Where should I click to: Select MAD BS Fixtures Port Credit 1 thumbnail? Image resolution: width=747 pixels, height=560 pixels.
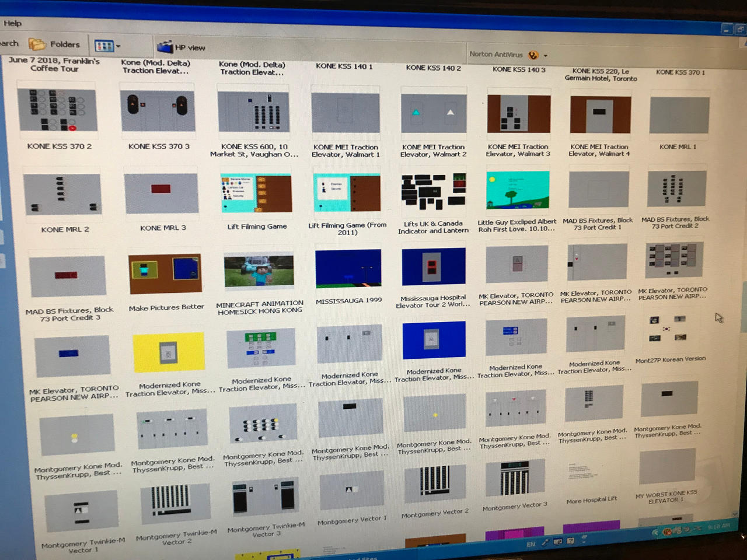tap(598, 189)
